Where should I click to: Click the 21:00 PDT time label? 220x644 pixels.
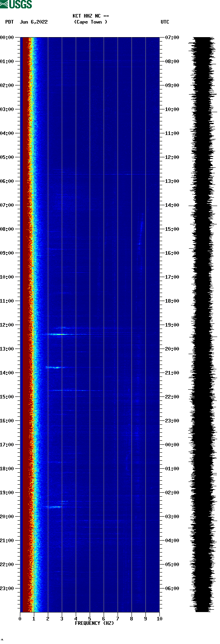[7, 541]
